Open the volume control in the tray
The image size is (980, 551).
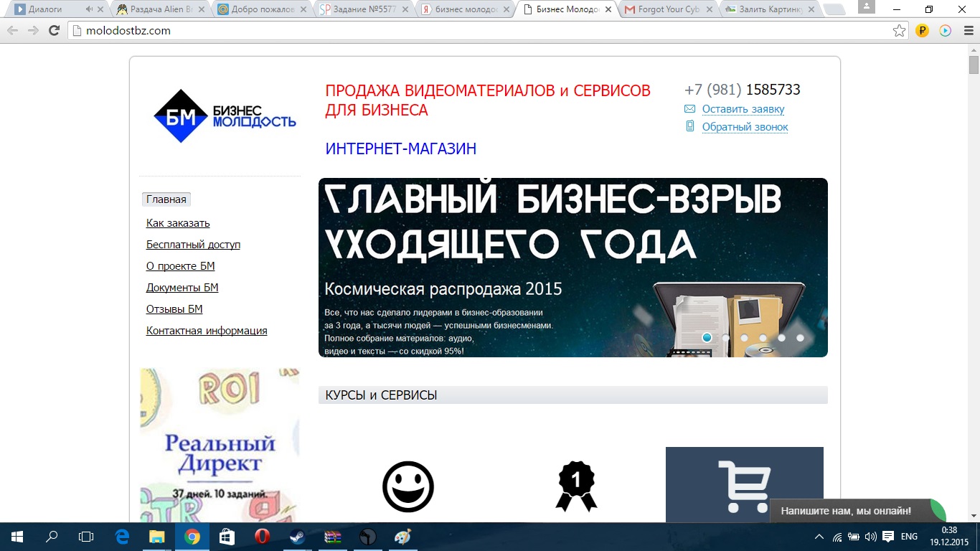[871, 537]
